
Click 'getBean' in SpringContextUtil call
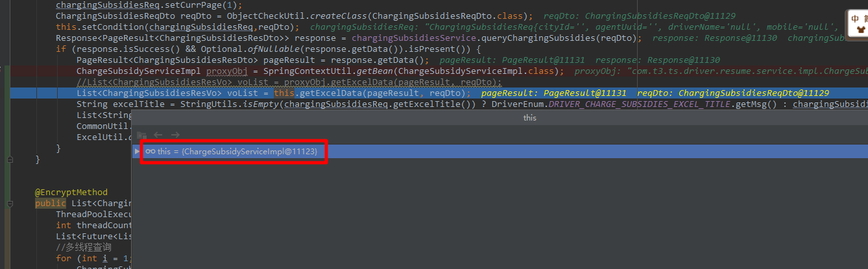point(376,71)
